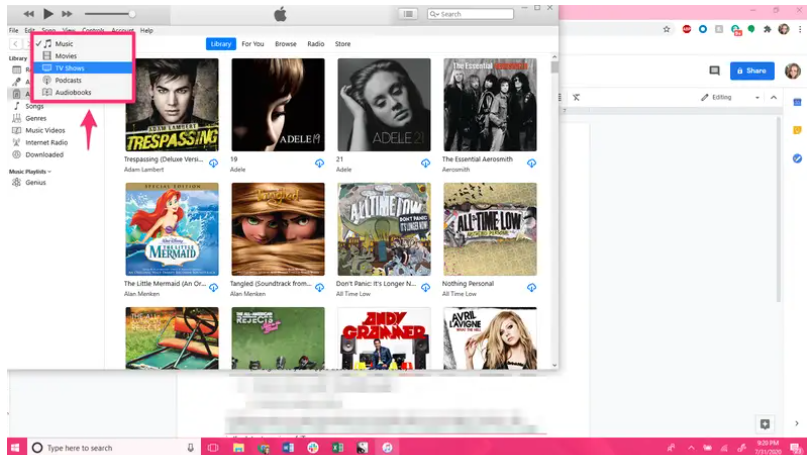Collapse the Google Docs toolbar chevron
Image resolution: width=808 pixels, height=457 pixels.
[x=773, y=97]
